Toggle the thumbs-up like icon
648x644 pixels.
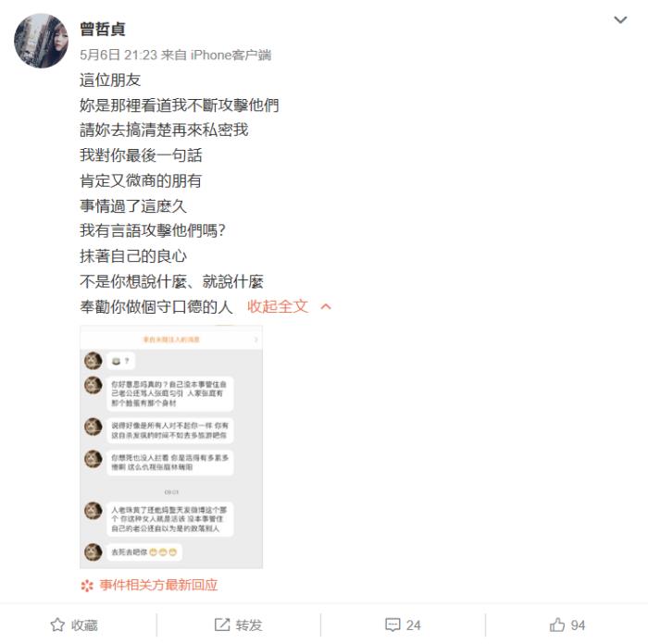tap(557, 625)
